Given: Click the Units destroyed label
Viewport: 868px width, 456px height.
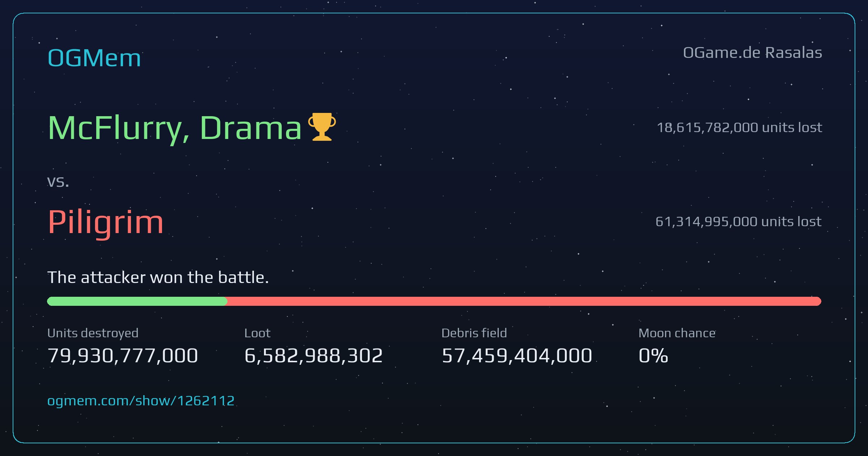Looking at the screenshot, I should [93, 333].
